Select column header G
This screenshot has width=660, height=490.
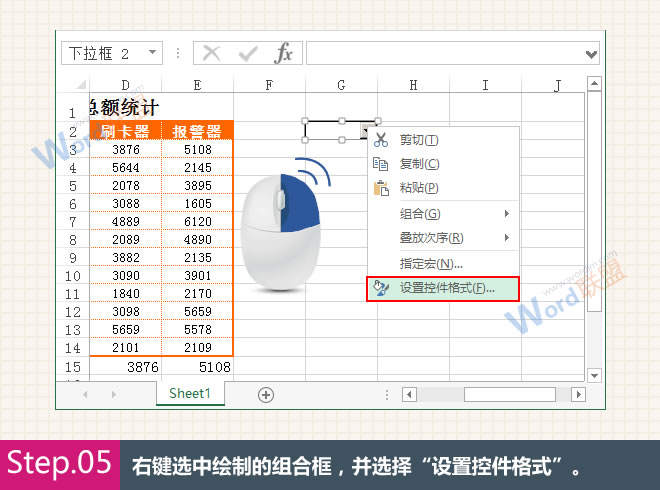coord(341,86)
